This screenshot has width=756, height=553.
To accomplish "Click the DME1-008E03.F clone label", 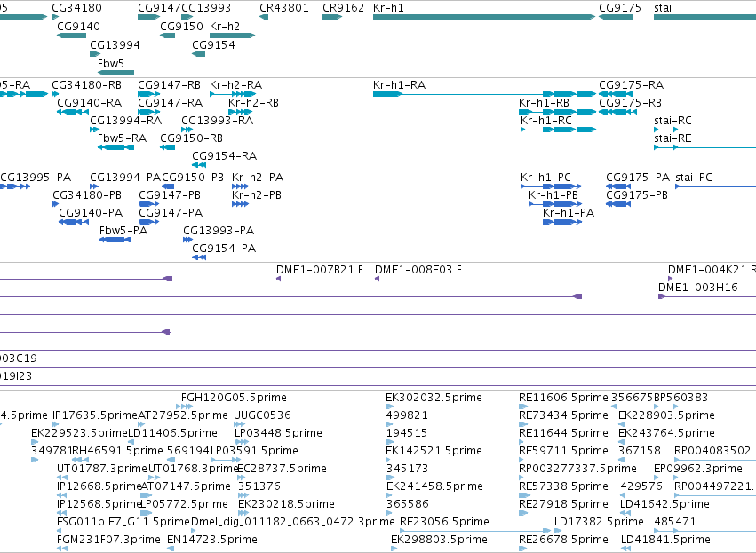I will pos(418,270).
